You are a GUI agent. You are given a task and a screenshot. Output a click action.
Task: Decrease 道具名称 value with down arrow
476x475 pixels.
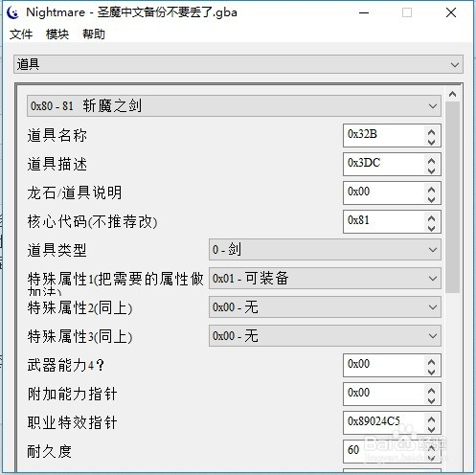pos(431,142)
